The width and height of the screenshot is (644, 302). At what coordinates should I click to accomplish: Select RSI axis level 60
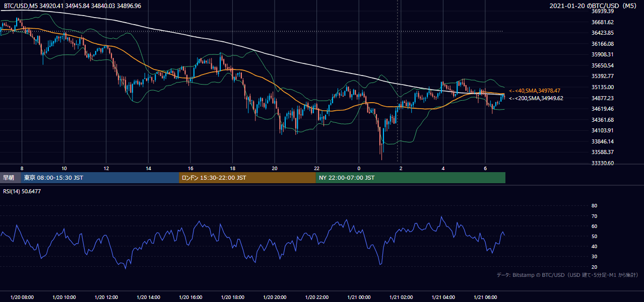coord(594,226)
